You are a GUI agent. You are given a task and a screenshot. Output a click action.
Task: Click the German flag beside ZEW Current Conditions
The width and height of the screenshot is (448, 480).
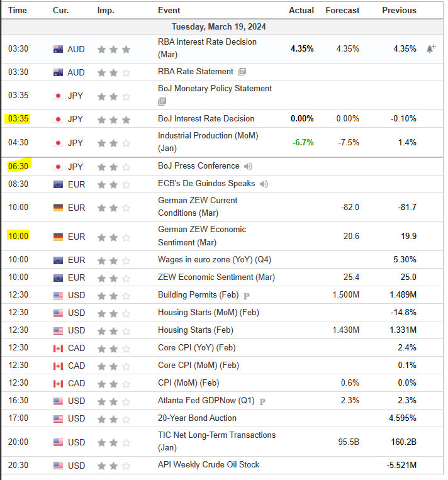(x=59, y=207)
